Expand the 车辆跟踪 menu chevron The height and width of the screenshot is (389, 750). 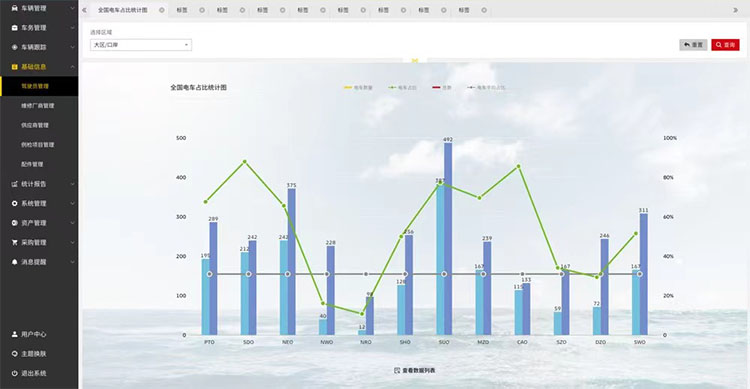tap(72, 47)
